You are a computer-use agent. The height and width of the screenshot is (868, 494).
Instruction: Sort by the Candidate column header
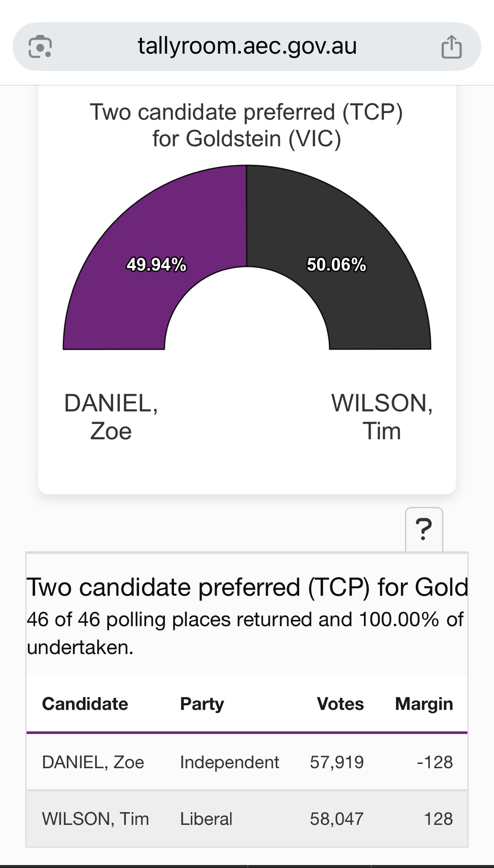(85, 704)
